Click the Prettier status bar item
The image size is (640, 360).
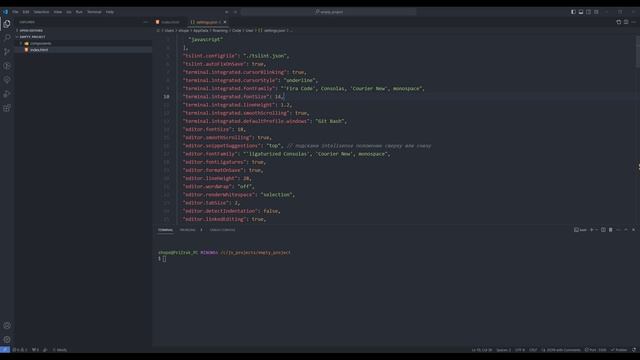click(x=619, y=350)
